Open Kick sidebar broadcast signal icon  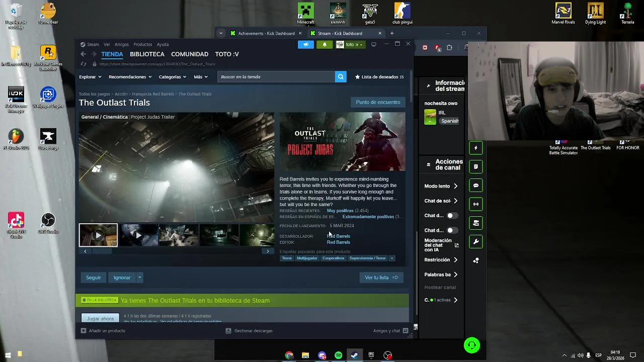click(476, 204)
